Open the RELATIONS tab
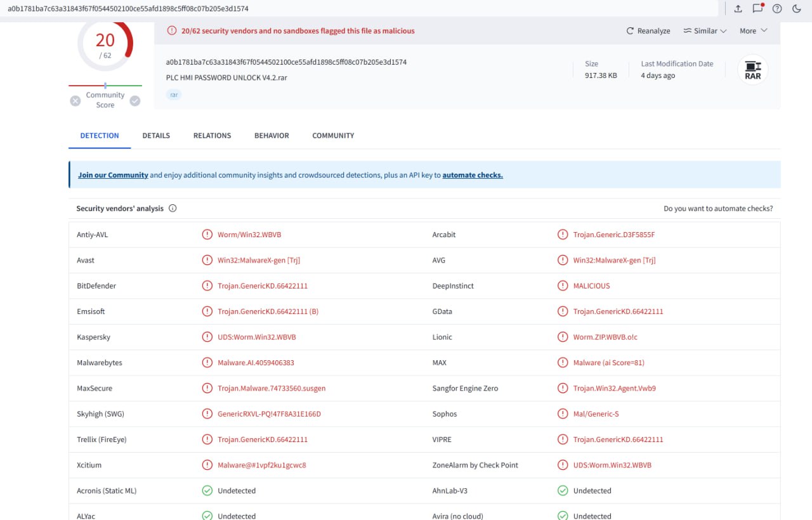 [x=212, y=136]
